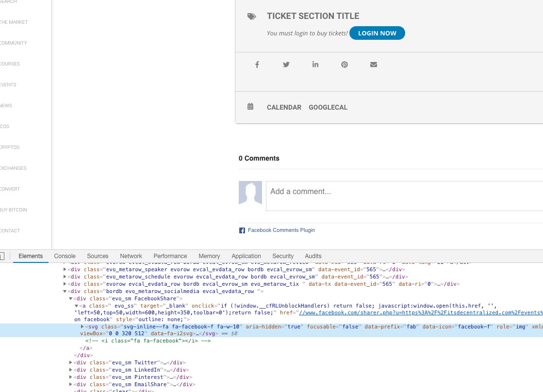This screenshot has width=543, height=392.
Task: Open EVENTS in the sidebar menu
Action: pos(8,85)
